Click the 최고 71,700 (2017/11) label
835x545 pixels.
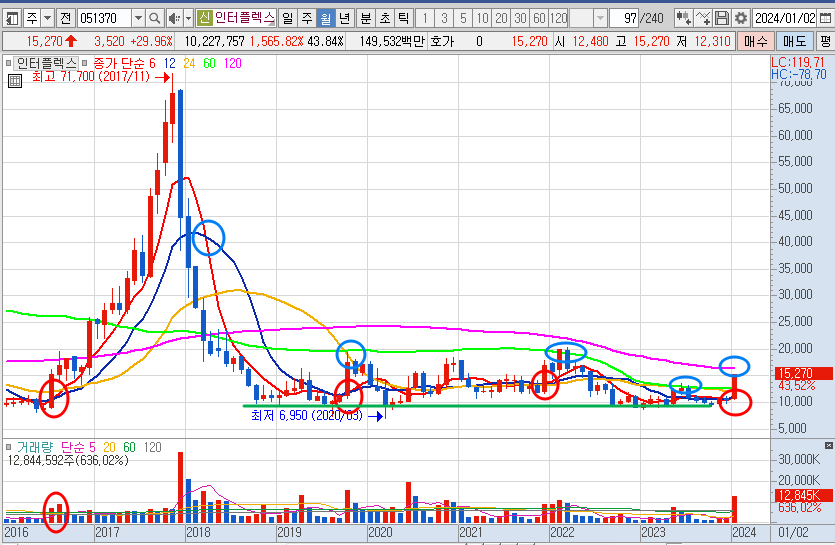coord(93,77)
